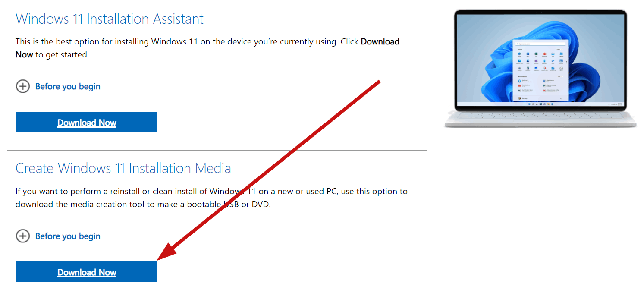Click Download Now under Installation Assistant
644x296 pixels.
coord(87,122)
